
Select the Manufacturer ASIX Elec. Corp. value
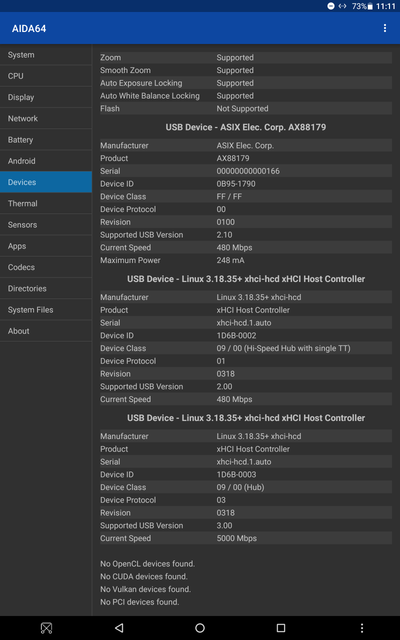245,145
